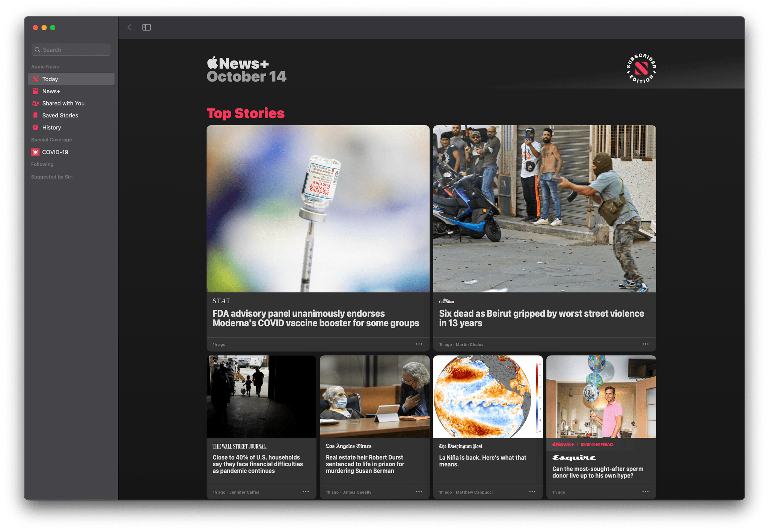
Task: Open more options for the La Niña story
Action: point(532,492)
